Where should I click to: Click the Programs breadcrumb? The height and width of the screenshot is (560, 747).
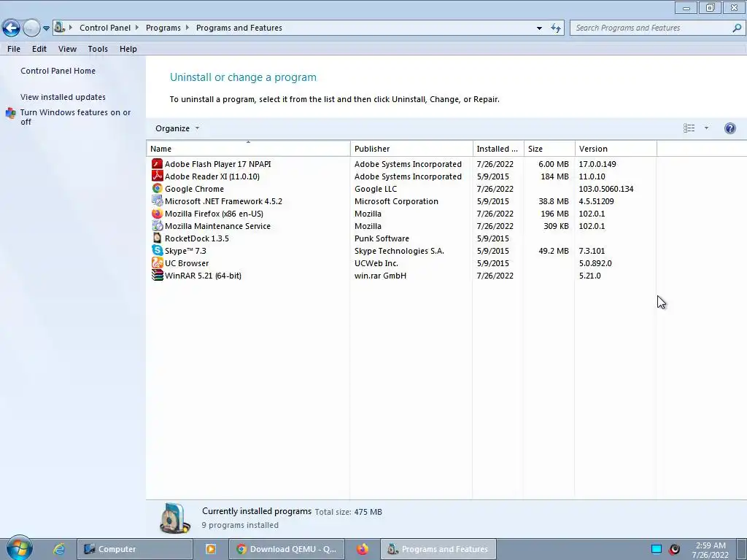tap(163, 28)
